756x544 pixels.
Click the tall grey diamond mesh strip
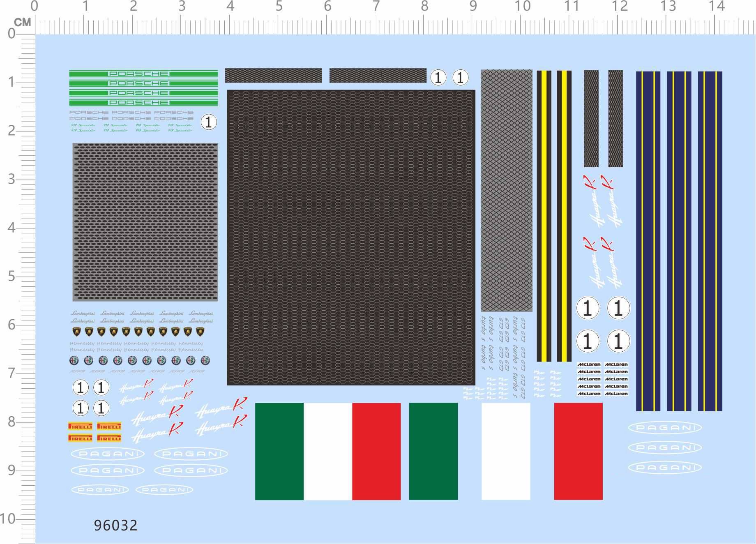[507, 191]
